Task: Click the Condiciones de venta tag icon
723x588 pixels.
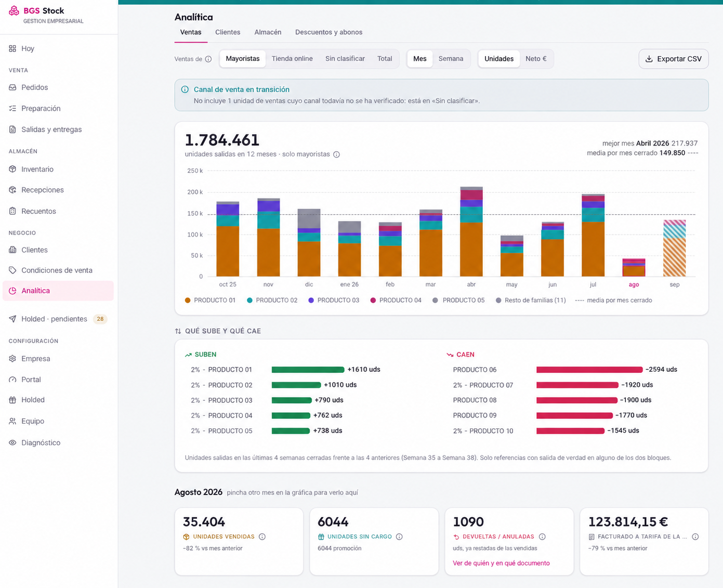Action: click(x=12, y=270)
